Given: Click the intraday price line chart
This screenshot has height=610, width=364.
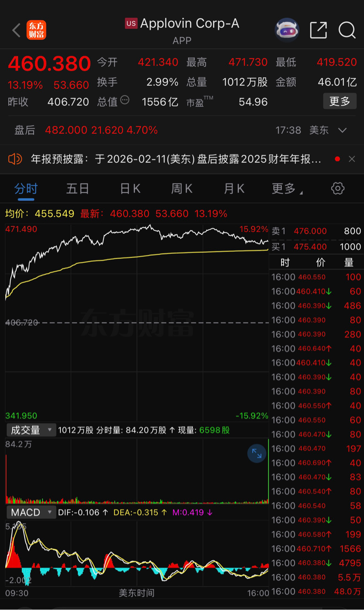Looking at the screenshot, I should pyautogui.click(x=136, y=323).
